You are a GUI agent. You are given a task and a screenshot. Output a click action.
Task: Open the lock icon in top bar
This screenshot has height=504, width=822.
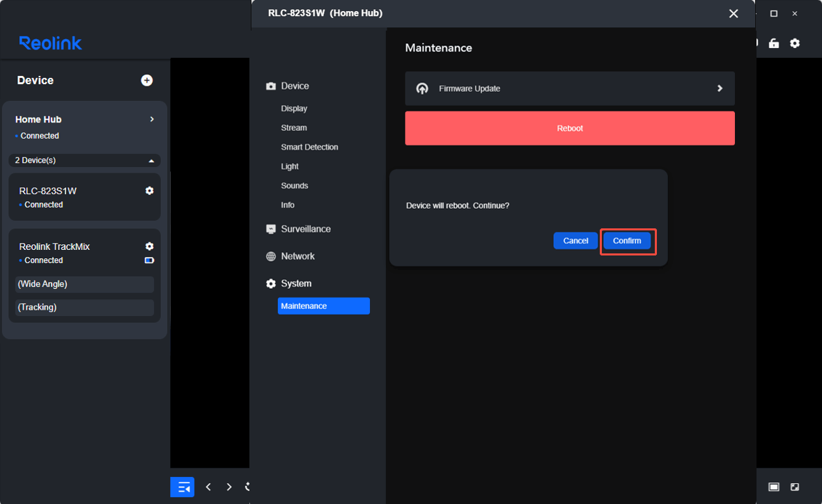point(774,43)
